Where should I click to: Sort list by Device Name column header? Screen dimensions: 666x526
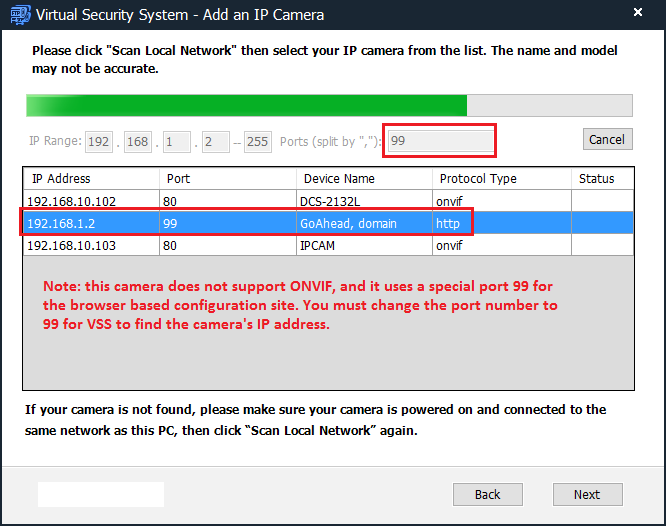tap(364, 178)
